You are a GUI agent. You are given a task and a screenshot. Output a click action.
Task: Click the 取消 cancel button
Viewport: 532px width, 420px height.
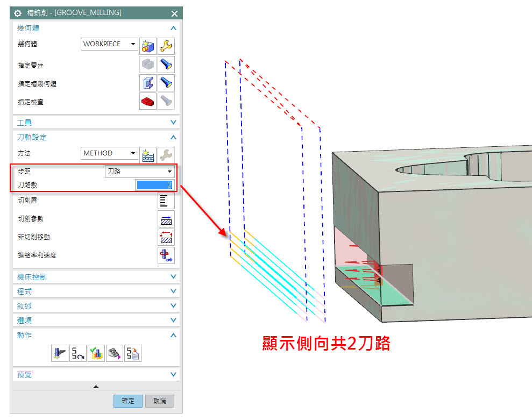tap(160, 401)
